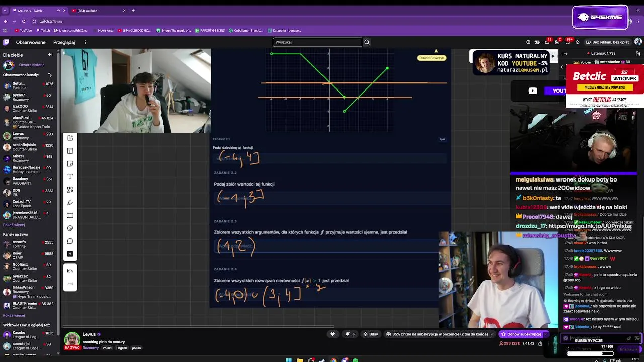Screen dimensions: 644x362
Task: Open Otwórz historie stories link
Action: click(x=32, y=65)
